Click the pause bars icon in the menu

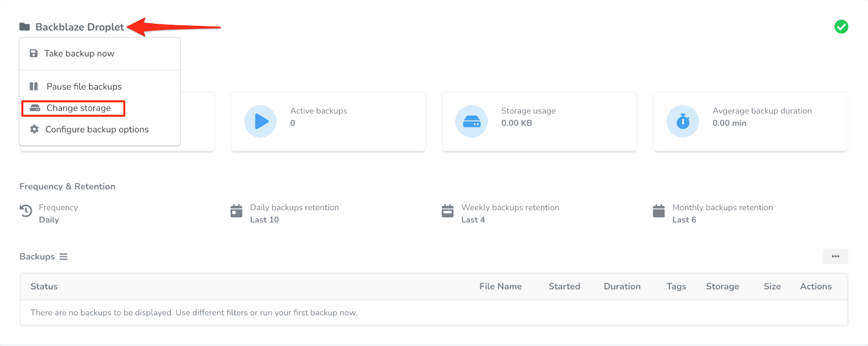(34, 86)
